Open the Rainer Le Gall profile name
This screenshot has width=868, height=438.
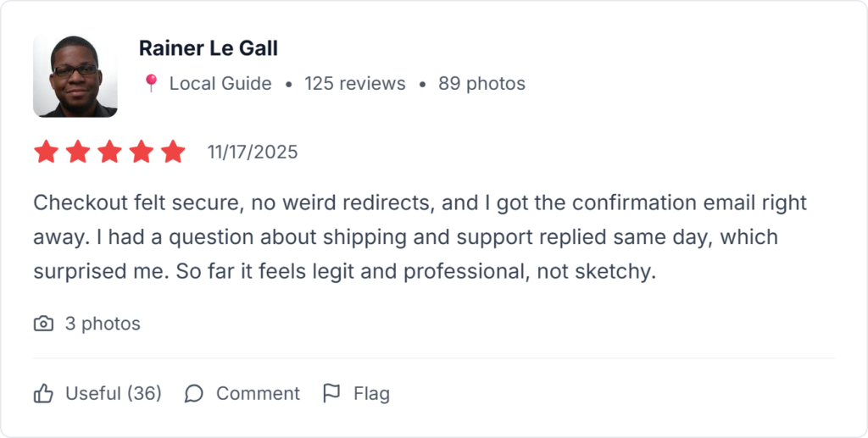point(209,48)
